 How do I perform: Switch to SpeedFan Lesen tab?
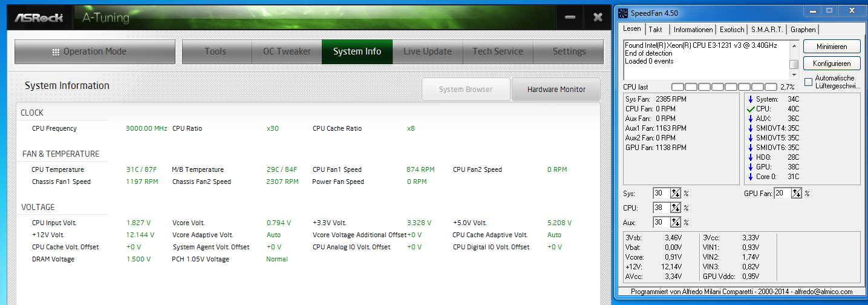(x=632, y=29)
